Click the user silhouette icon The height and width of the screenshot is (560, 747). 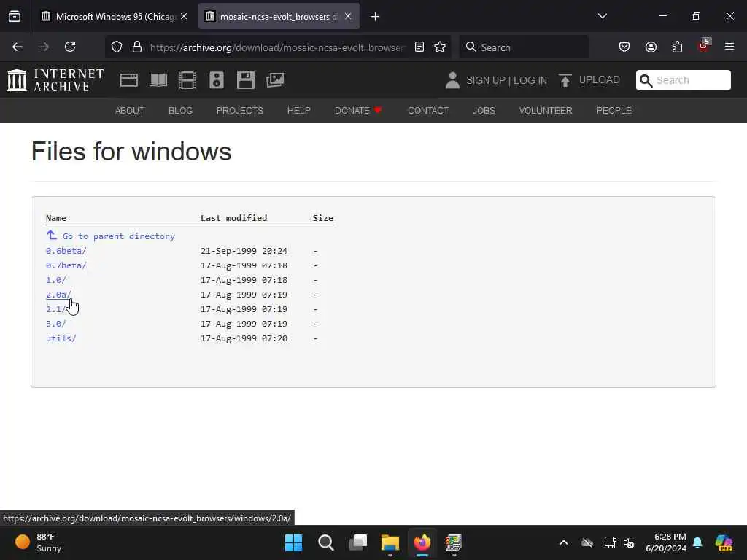click(452, 80)
